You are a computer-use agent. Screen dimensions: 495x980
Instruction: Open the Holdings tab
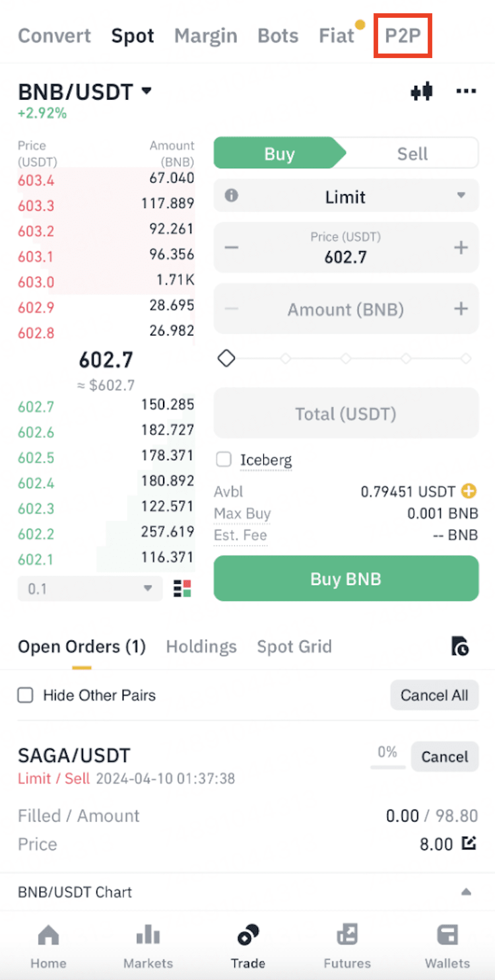coord(201,647)
